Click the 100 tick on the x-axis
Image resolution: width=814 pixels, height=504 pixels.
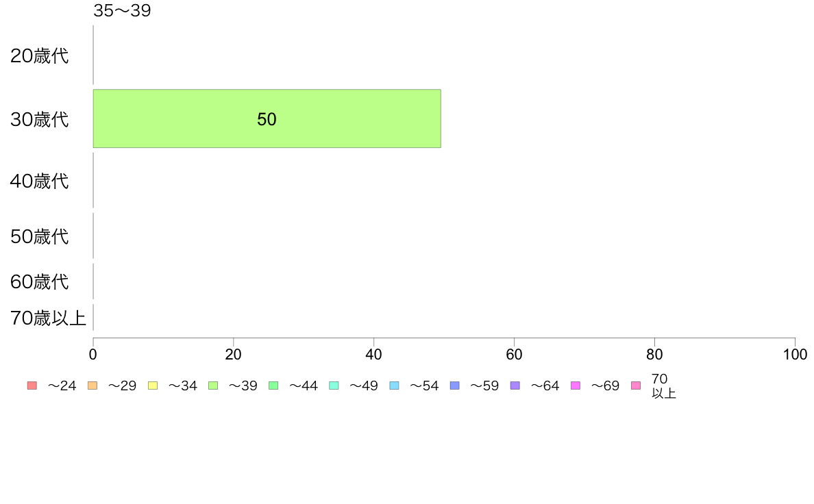[795, 355]
